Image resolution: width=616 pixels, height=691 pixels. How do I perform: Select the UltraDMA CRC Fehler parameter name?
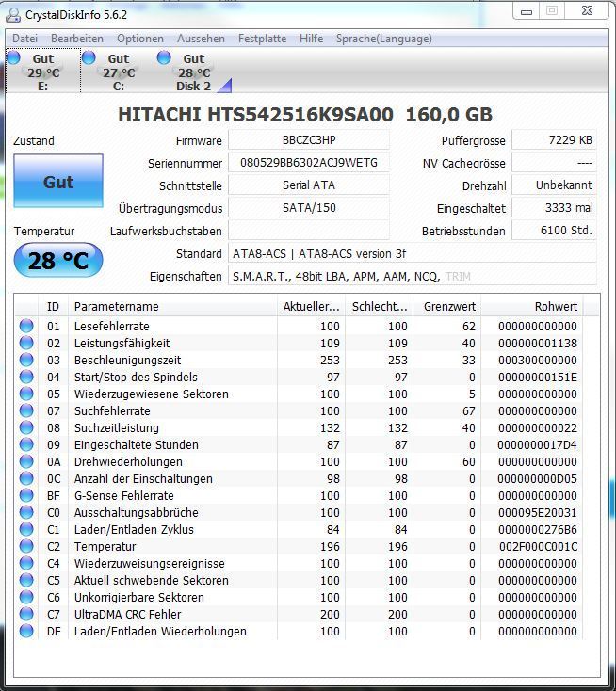pos(127,615)
